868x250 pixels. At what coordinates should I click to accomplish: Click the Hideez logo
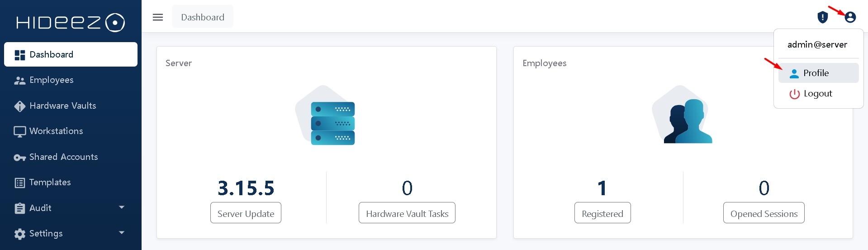tap(70, 22)
